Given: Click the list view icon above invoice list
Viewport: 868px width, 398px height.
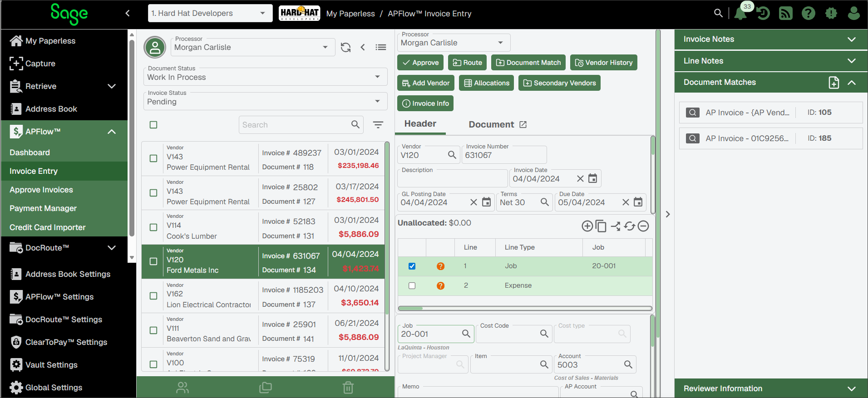Looking at the screenshot, I should pos(381,47).
